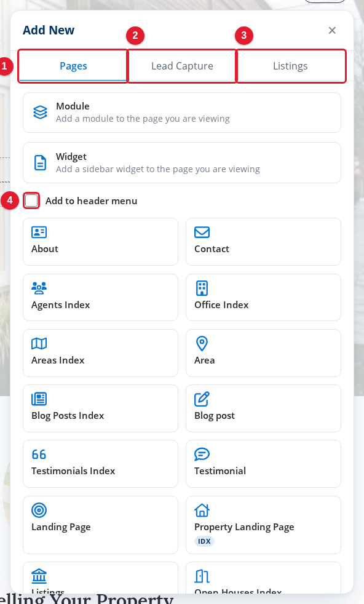
Task: Click the Office Index building icon
Action: [x=202, y=288]
